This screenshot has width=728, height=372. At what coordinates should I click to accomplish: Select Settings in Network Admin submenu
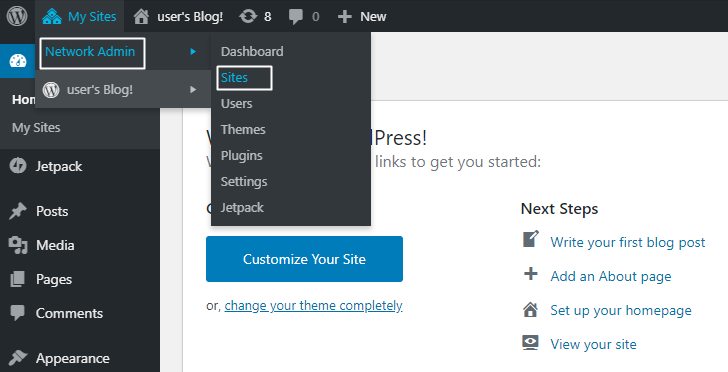tap(244, 182)
